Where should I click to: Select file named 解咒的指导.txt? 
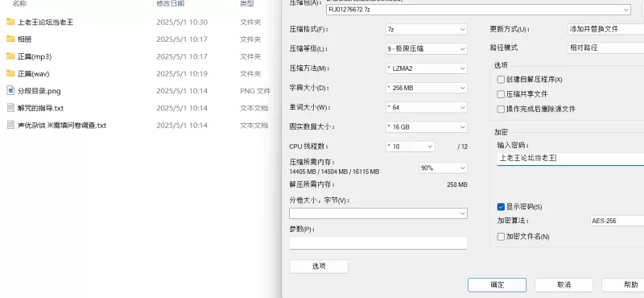(x=40, y=109)
